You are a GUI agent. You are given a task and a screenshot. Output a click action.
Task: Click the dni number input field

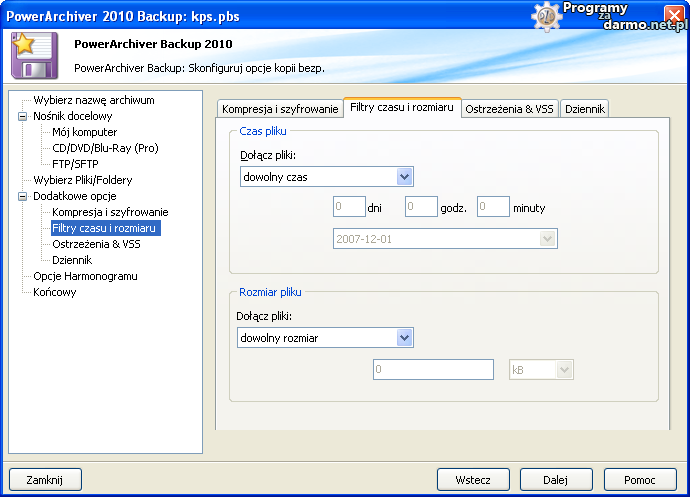coord(348,207)
